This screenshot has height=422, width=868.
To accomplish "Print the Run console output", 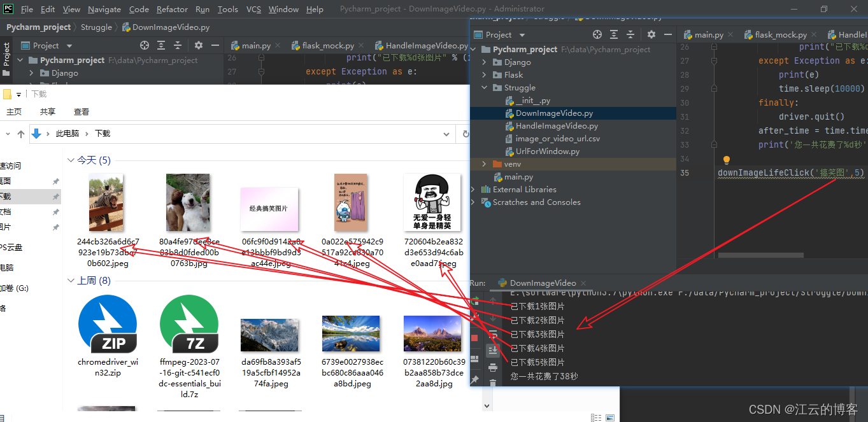I will [x=493, y=367].
